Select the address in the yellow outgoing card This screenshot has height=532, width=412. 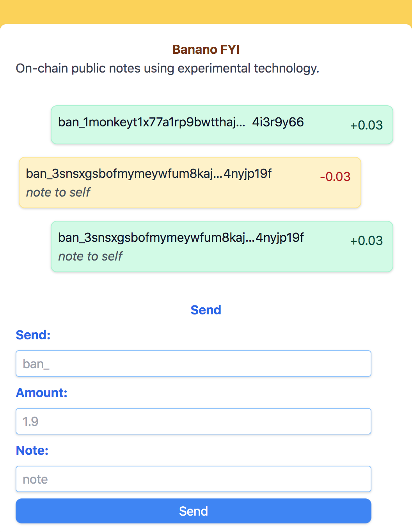pyautogui.click(x=149, y=174)
